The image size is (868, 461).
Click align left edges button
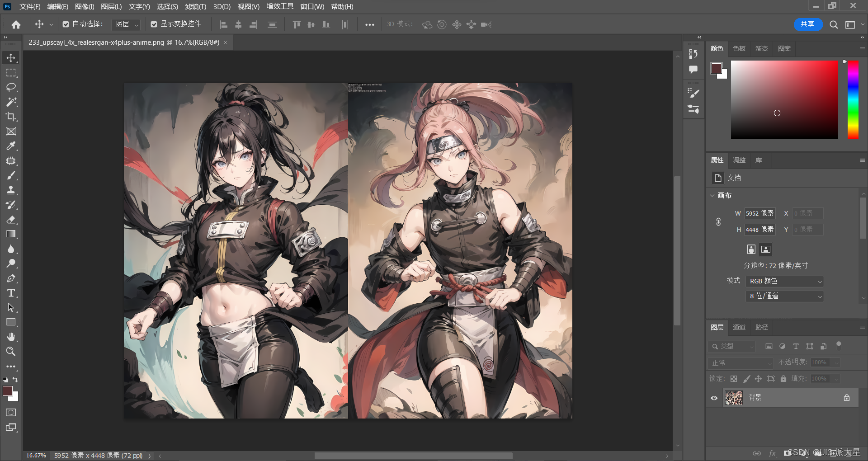(224, 25)
